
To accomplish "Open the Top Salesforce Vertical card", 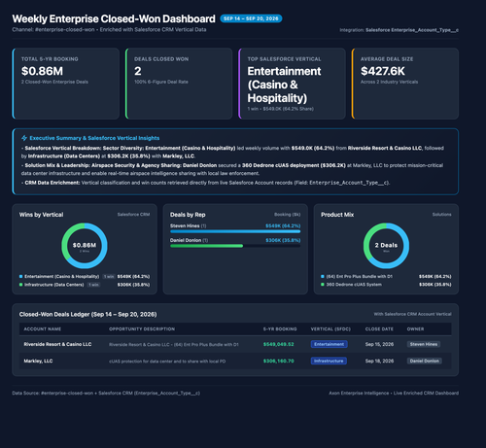I will click(292, 84).
